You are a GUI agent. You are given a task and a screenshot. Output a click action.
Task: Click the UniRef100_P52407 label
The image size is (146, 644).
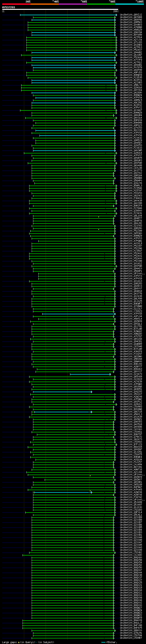coord(131,50)
